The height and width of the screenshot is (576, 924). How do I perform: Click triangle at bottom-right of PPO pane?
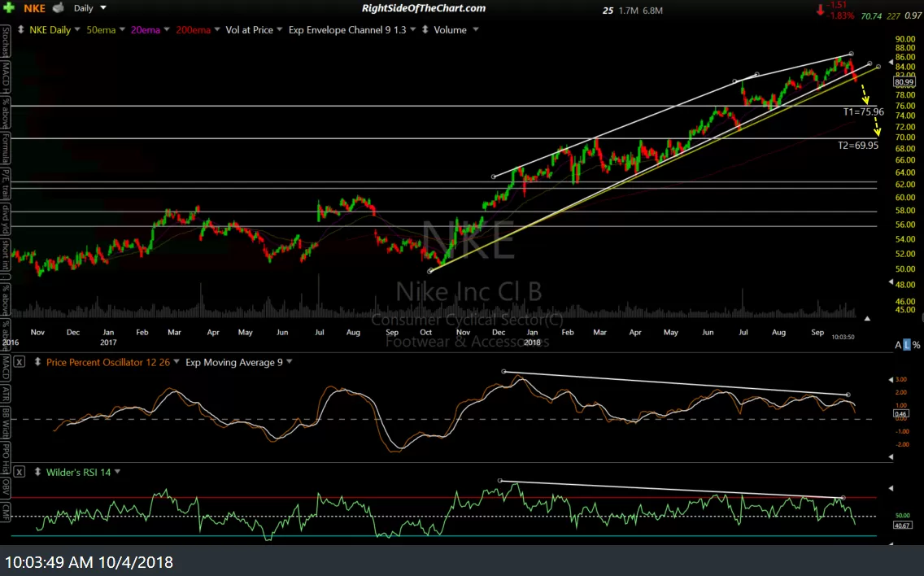pos(891,457)
